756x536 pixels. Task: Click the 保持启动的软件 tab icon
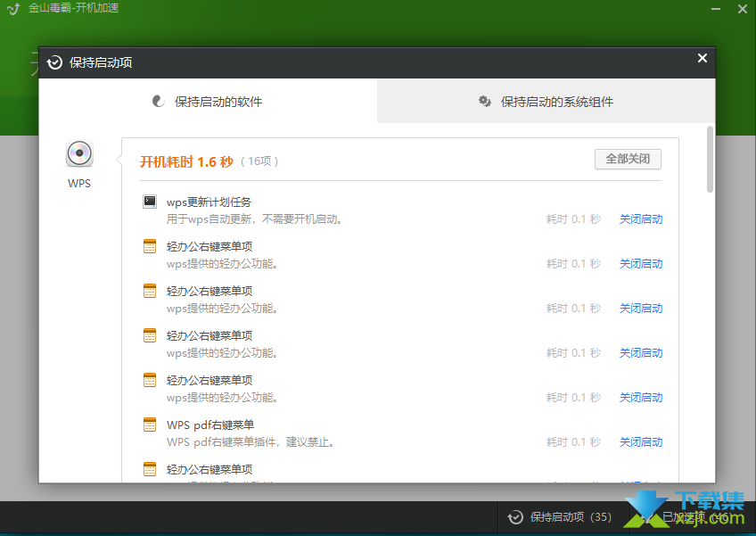[x=158, y=102]
